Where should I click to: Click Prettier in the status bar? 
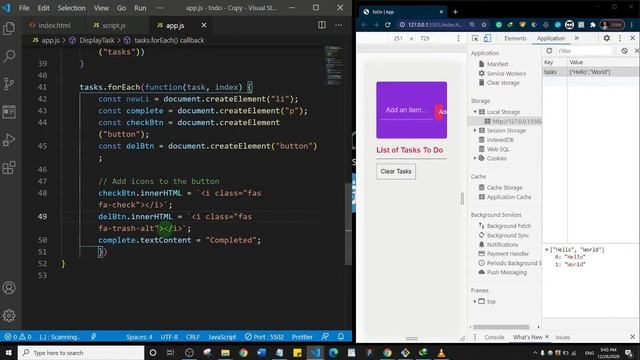[x=302, y=337]
